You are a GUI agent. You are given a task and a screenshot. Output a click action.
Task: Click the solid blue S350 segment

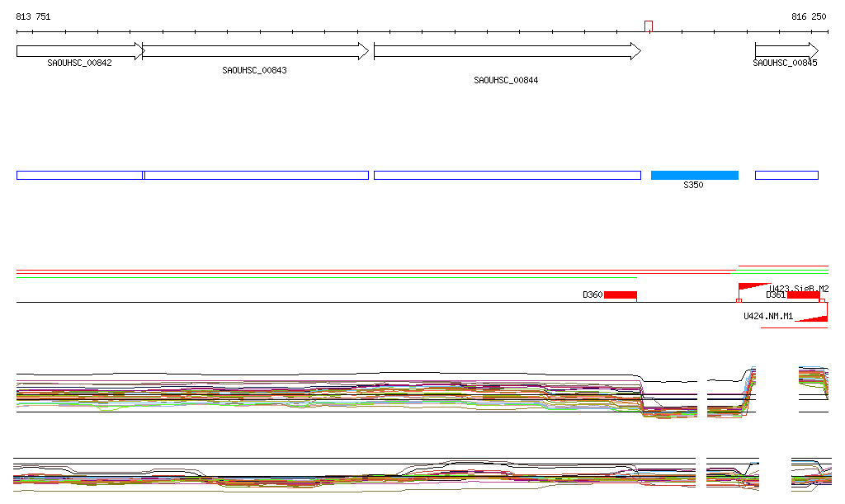click(x=694, y=175)
